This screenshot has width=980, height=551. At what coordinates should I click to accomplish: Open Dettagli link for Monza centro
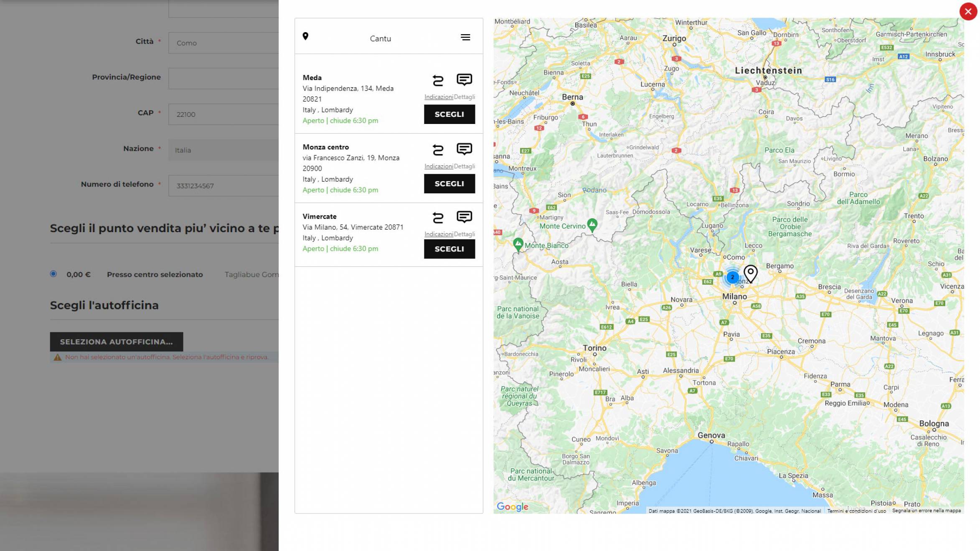click(465, 166)
